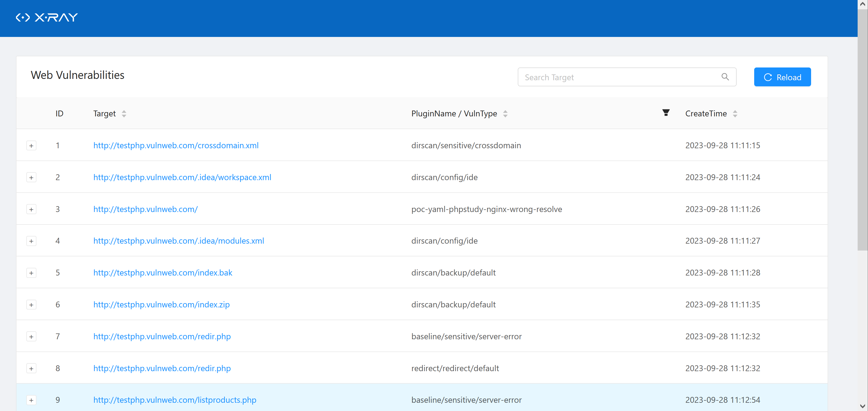Select timestamp 2023-09-28 11:11:27
The width and height of the screenshot is (868, 411).
723,241
